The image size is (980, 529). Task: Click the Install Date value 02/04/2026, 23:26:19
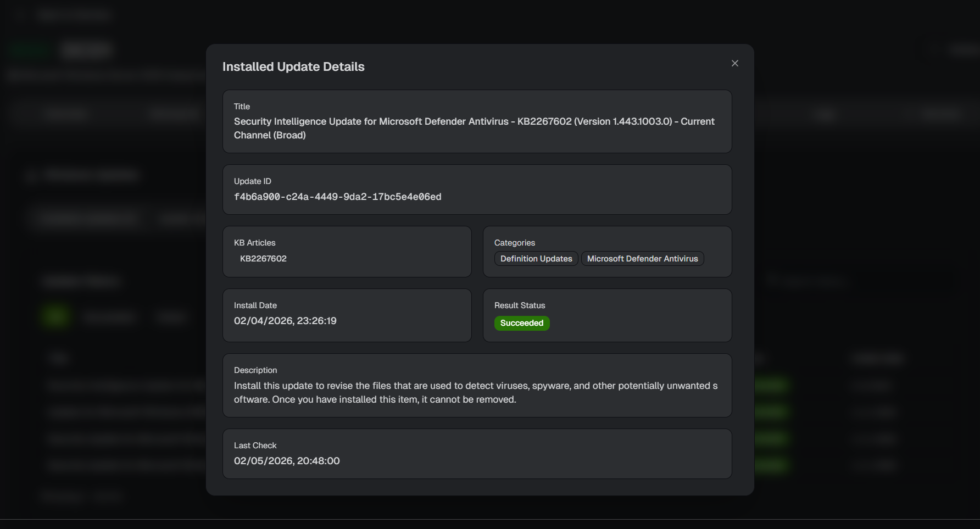pyautogui.click(x=285, y=321)
